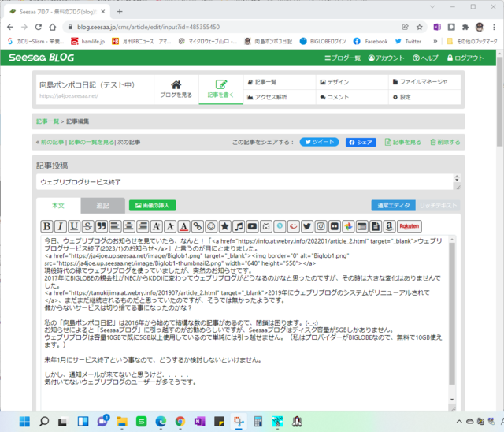Decrease font size with A- icon
The height and width of the screenshot is (432, 504).
(x=170, y=226)
